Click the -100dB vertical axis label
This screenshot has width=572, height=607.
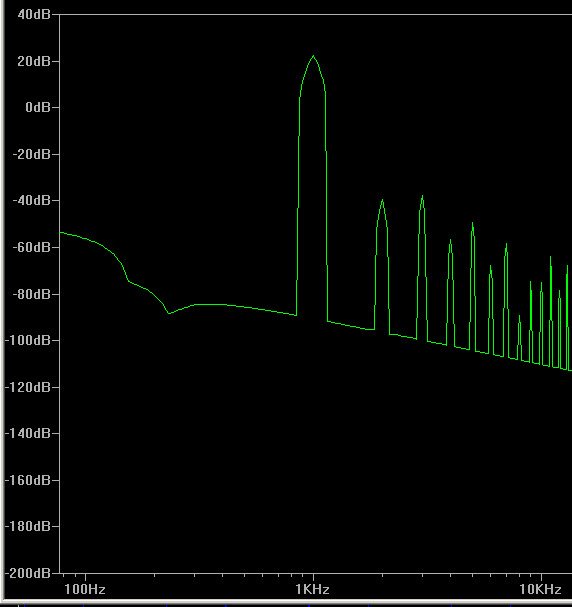pos(28,340)
